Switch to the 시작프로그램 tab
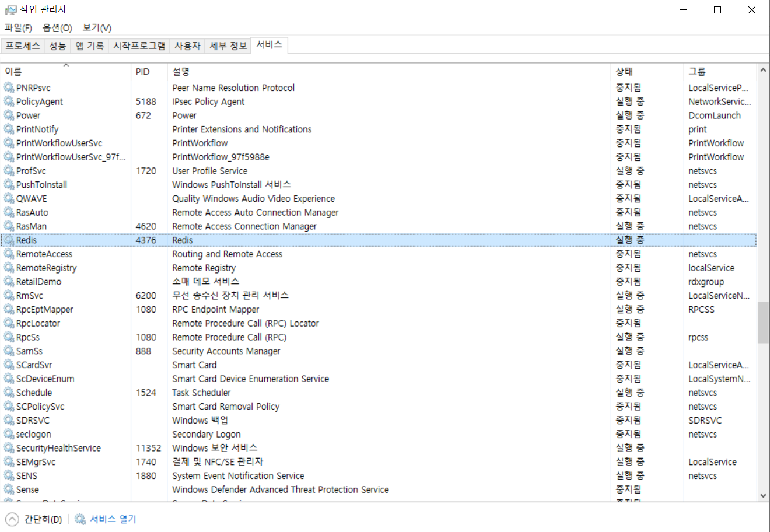The height and width of the screenshot is (532, 770). 139,45
